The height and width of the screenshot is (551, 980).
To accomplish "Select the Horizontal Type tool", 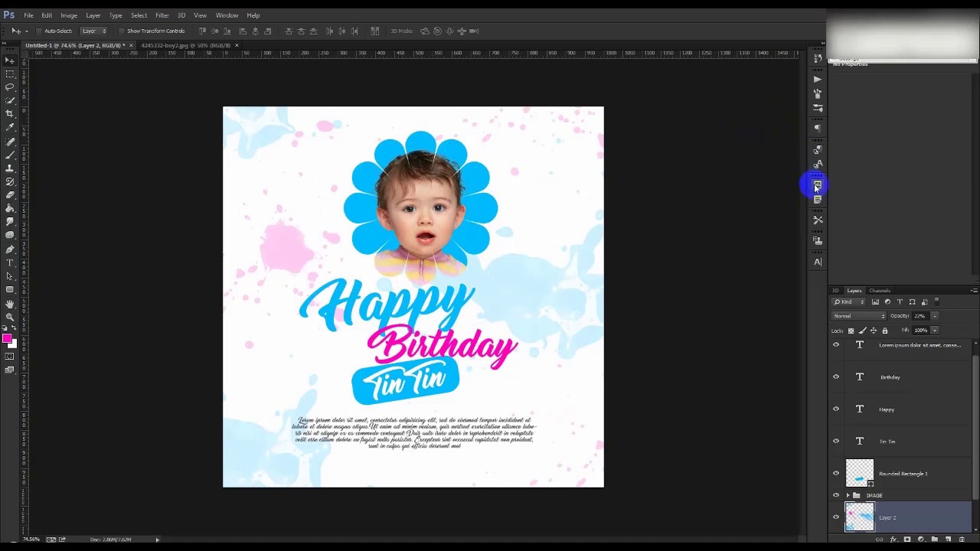I will pyautogui.click(x=10, y=262).
